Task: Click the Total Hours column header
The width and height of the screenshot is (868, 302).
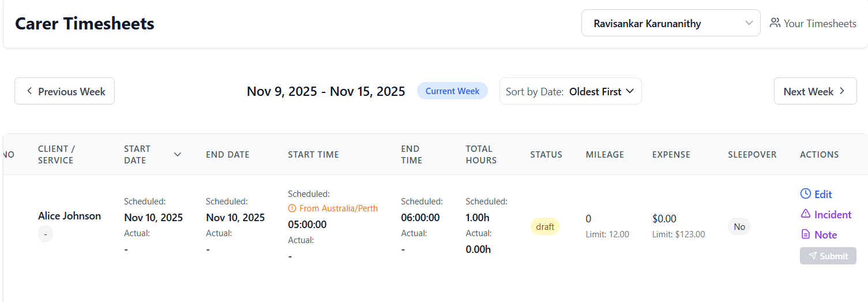Action: tap(481, 154)
